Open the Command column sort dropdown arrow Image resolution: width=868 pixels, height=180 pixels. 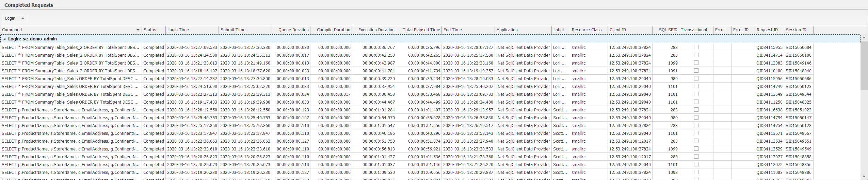tap(138, 30)
